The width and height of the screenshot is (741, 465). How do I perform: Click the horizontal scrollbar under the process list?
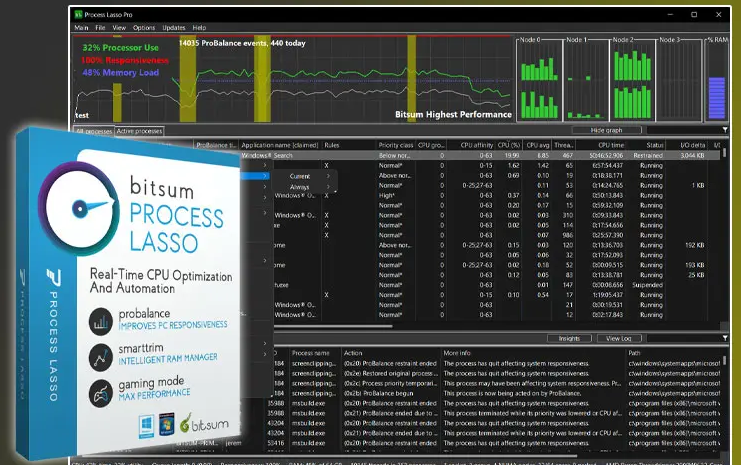[x=333, y=326]
